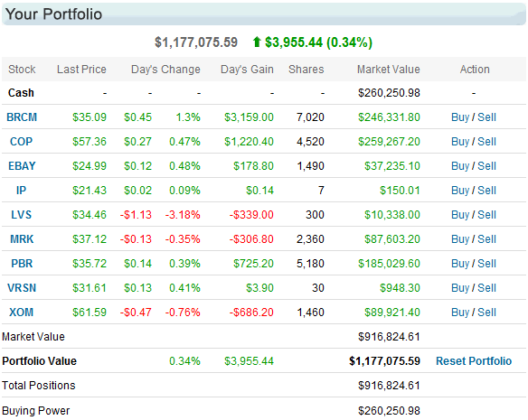Select the Portfolio Value row label
This screenshot has height=420, width=528.
point(40,361)
